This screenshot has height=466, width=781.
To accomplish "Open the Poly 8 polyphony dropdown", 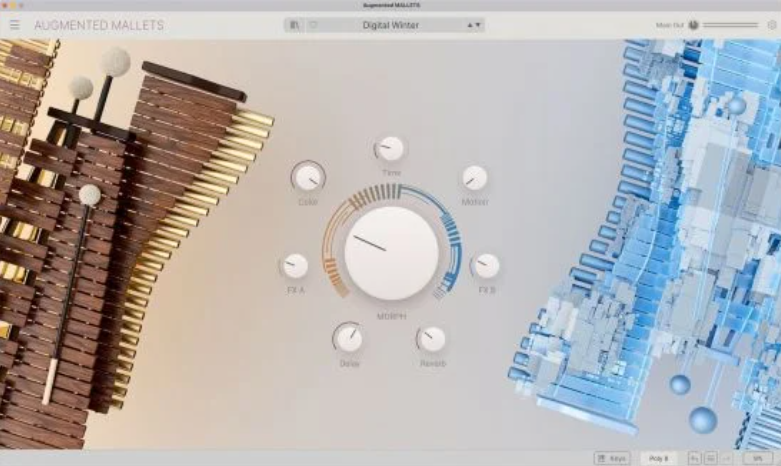I will coord(658,458).
